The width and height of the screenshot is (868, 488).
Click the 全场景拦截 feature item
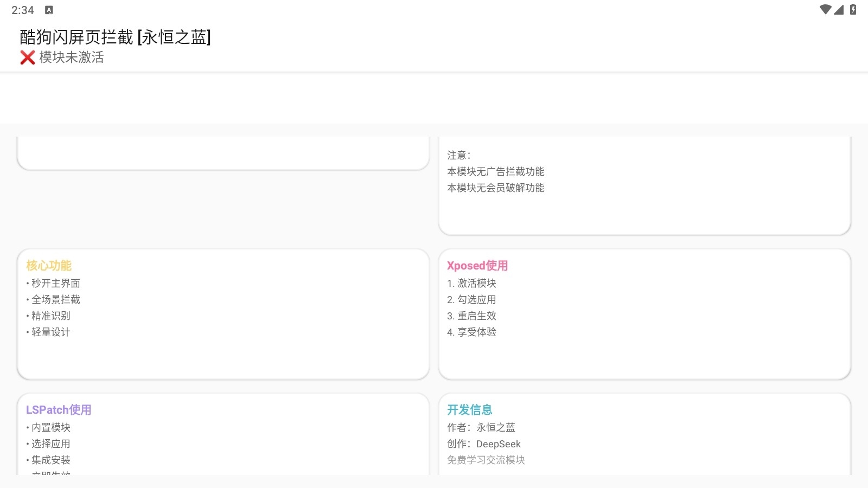click(x=55, y=300)
